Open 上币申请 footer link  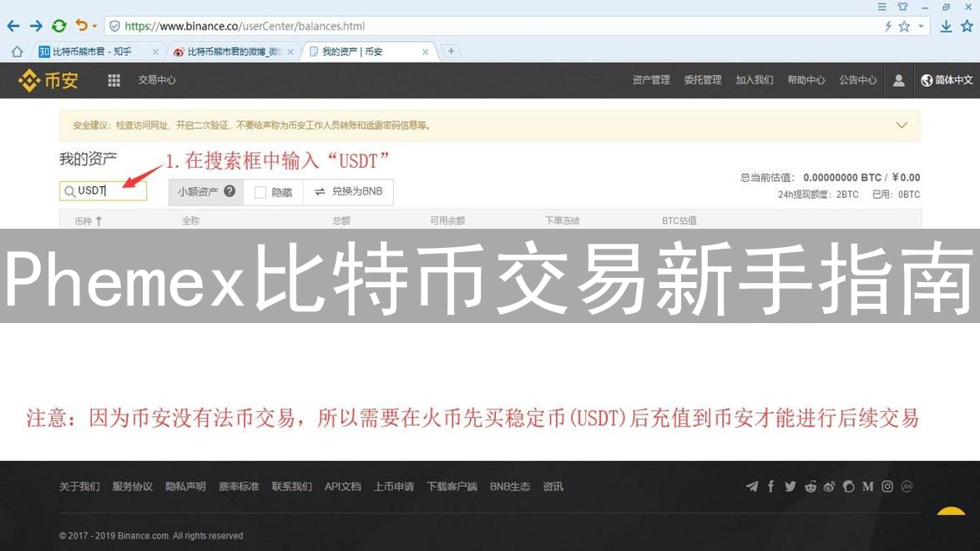tap(394, 487)
